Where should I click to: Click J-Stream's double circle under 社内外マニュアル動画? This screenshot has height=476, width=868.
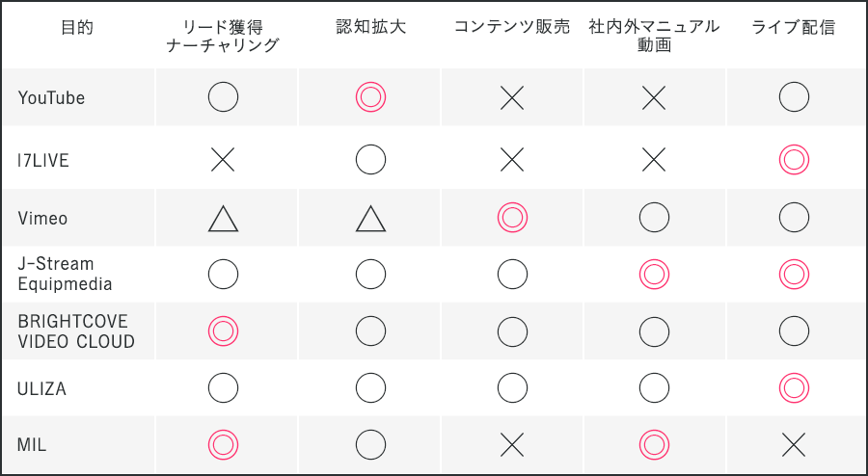(x=654, y=275)
